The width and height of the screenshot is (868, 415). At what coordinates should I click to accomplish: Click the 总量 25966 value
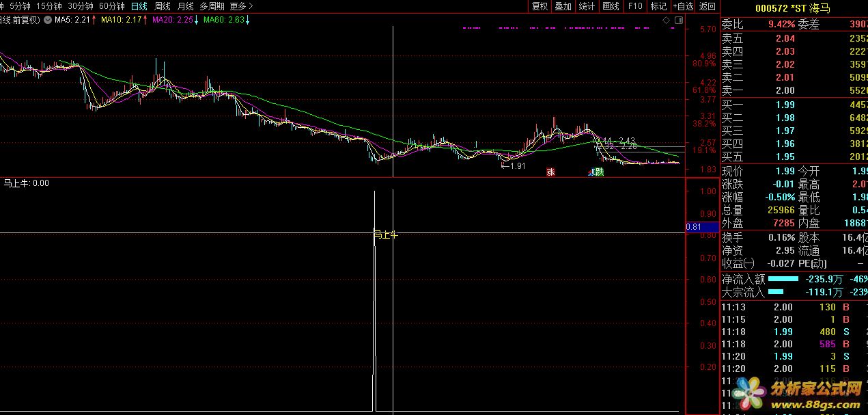click(x=781, y=210)
